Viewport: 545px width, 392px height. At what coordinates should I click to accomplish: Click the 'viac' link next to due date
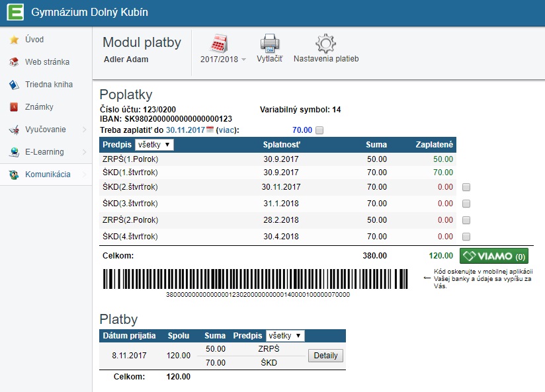pos(227,130)
